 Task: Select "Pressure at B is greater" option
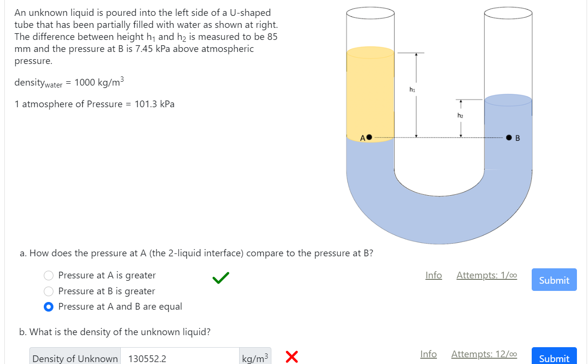(x=49, y=291)
